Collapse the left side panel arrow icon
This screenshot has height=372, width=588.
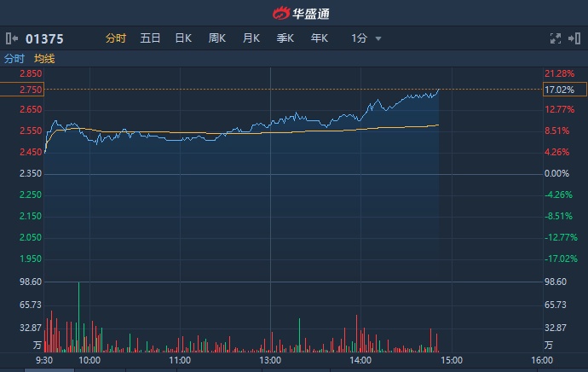(x=11, y=38)
